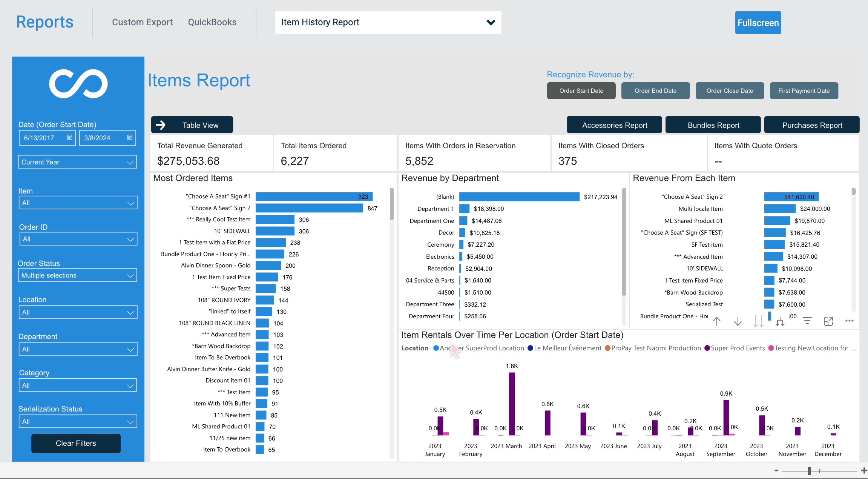Image resolution: width=868 pixels, height=479 pixels.
Task: Click the "Serialized Test" item label
Action: tap(704, 304)
